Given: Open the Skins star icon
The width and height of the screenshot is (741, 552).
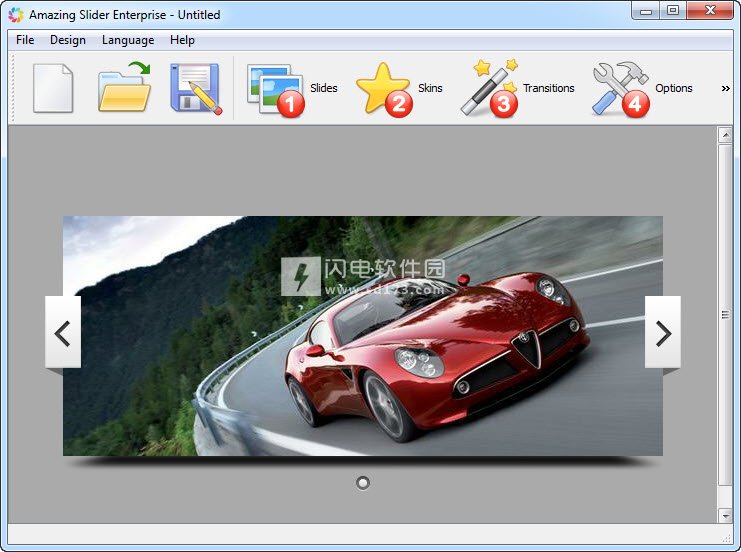Looking at the screenshot, I should [384, 89].
